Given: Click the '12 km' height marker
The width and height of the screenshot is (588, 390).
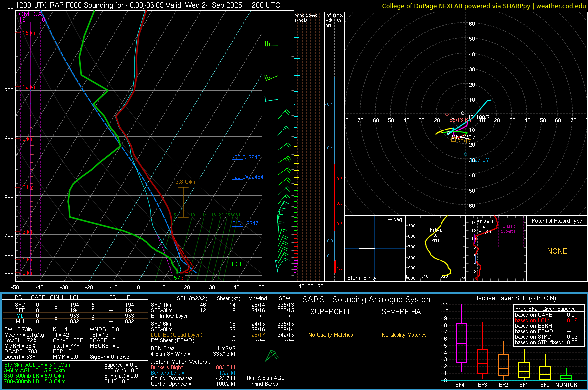Looking at the screenshot, I should point(29,87).
